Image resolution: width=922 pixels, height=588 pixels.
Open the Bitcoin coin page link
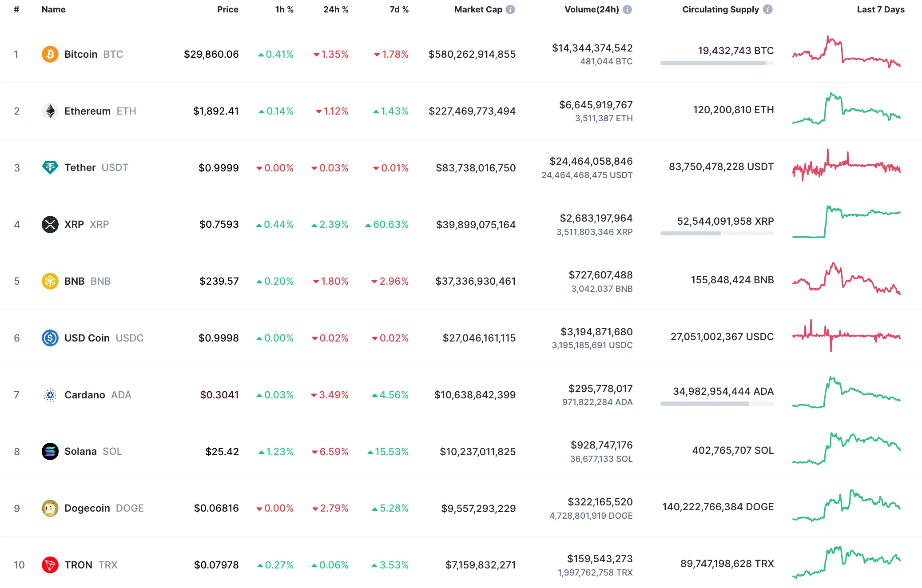point(81,54)
